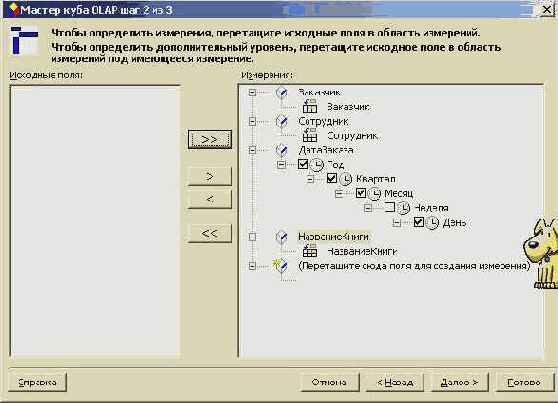Image resolution: width=558 pixels, height=403 pixels.
Task: Click the << remove all fields button
Action: pyautogui.click(x=210, y=234)
